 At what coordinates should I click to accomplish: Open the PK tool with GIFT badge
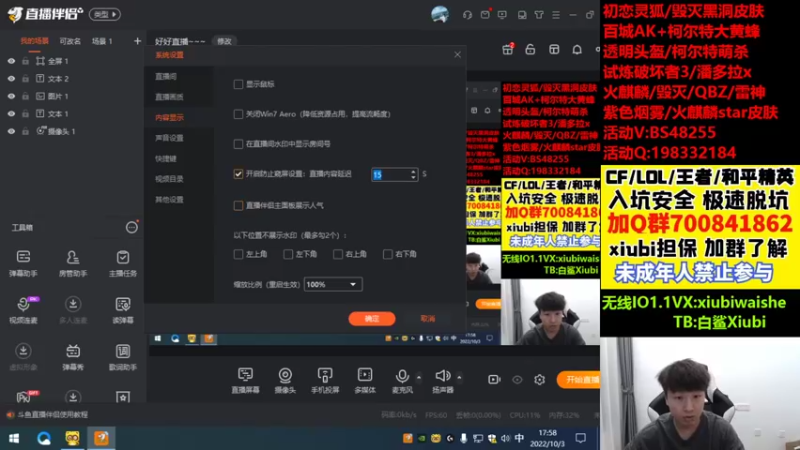coord(24,396)
